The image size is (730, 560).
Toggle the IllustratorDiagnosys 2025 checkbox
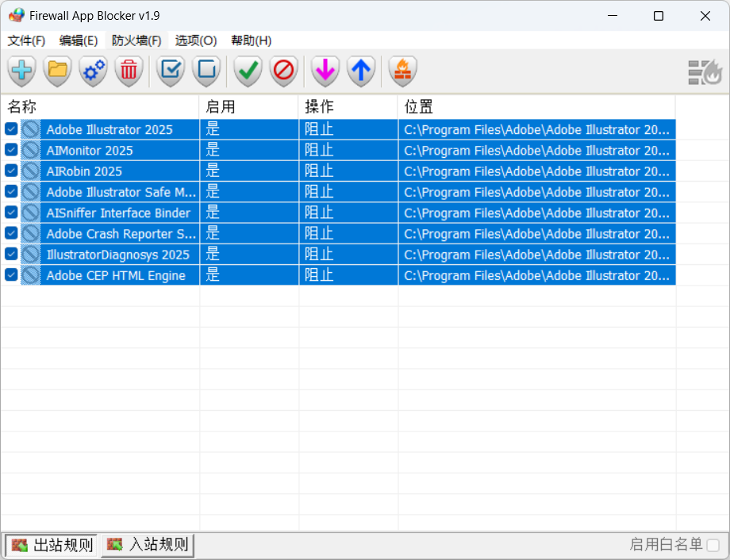click(x=11, y=254)
